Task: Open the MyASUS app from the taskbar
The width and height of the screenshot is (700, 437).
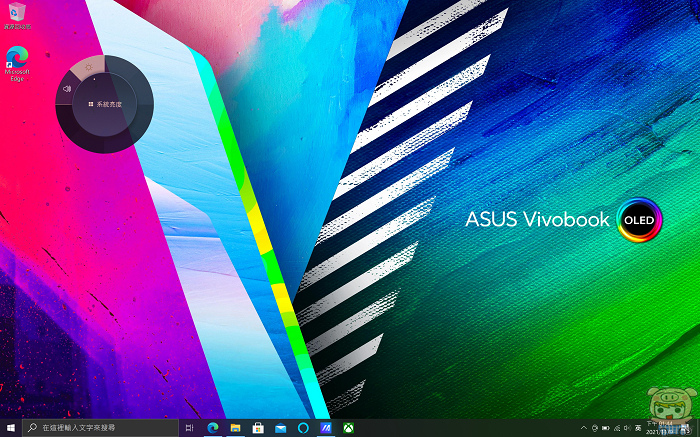Action: (326, 428)
